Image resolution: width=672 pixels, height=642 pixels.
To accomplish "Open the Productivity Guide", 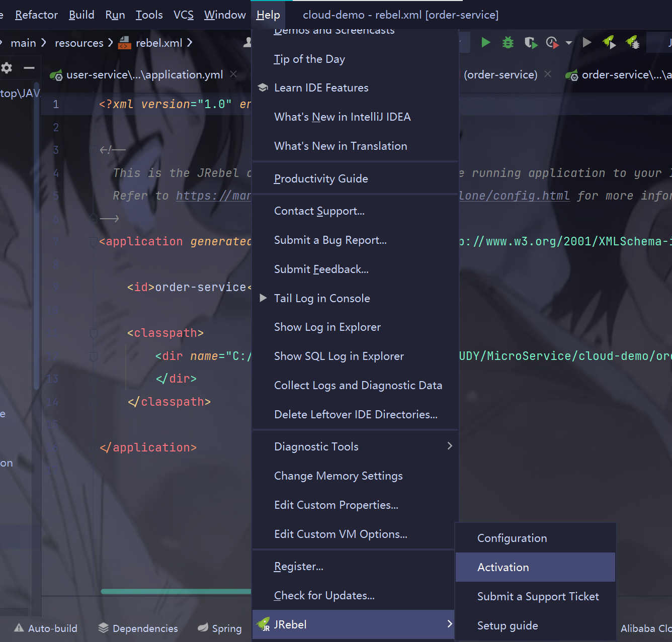I will pyautogui.click(x=355, y=178).
